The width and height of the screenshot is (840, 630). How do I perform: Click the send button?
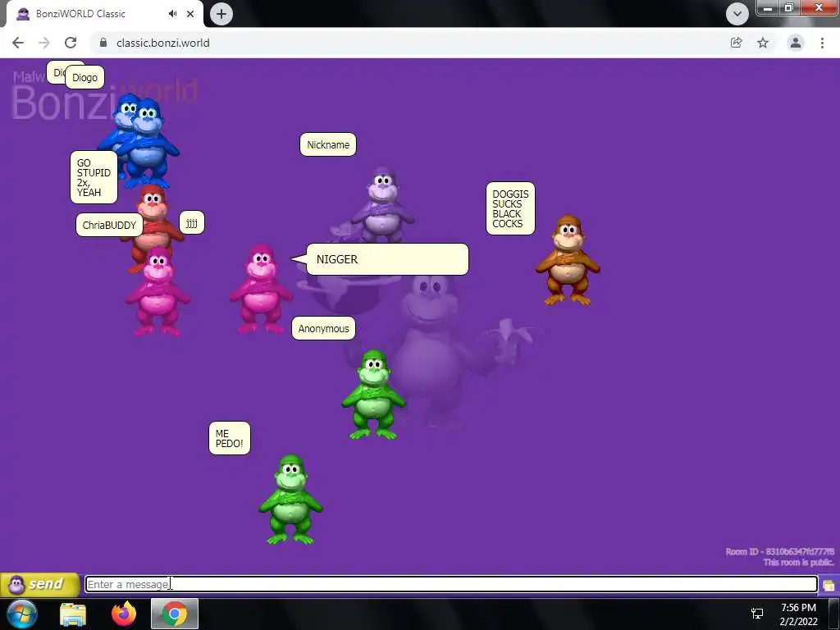click(x=40, y=584)
